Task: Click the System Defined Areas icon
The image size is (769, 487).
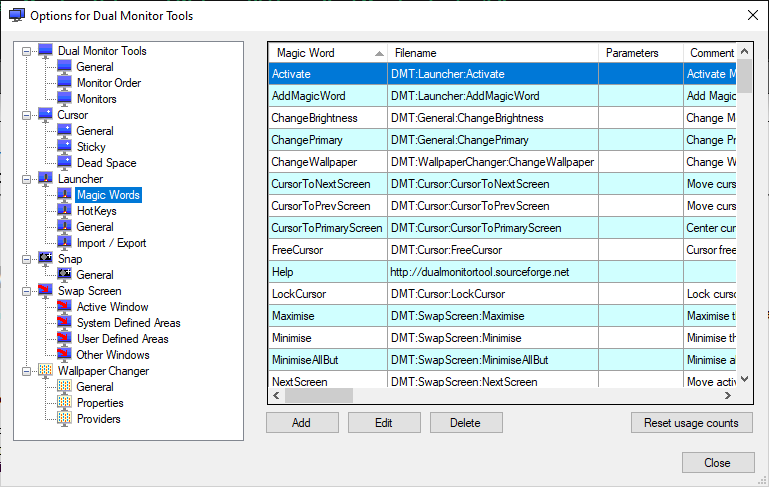Action: click(64, 323)
